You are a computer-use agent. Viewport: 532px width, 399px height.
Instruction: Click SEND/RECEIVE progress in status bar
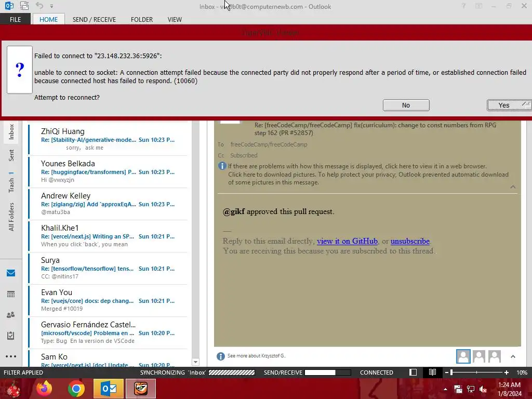click(x=307, y=373)
